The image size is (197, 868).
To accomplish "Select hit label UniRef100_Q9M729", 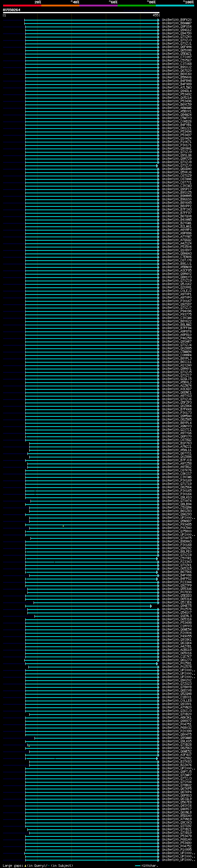I will 177,159.
